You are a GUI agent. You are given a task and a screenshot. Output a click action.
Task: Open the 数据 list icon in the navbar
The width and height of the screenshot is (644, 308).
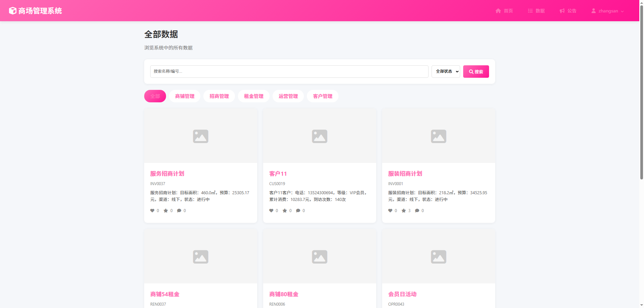(x=530, y=11)
